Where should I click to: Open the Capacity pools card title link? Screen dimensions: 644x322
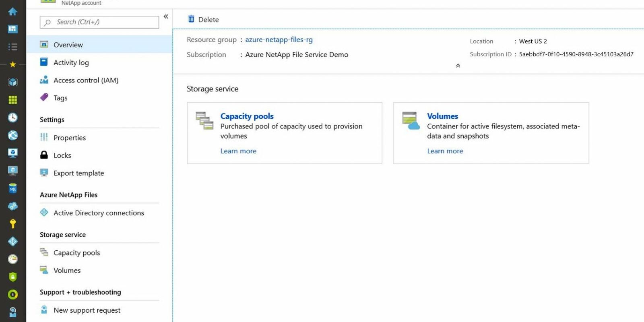click(x=247, y=116)
